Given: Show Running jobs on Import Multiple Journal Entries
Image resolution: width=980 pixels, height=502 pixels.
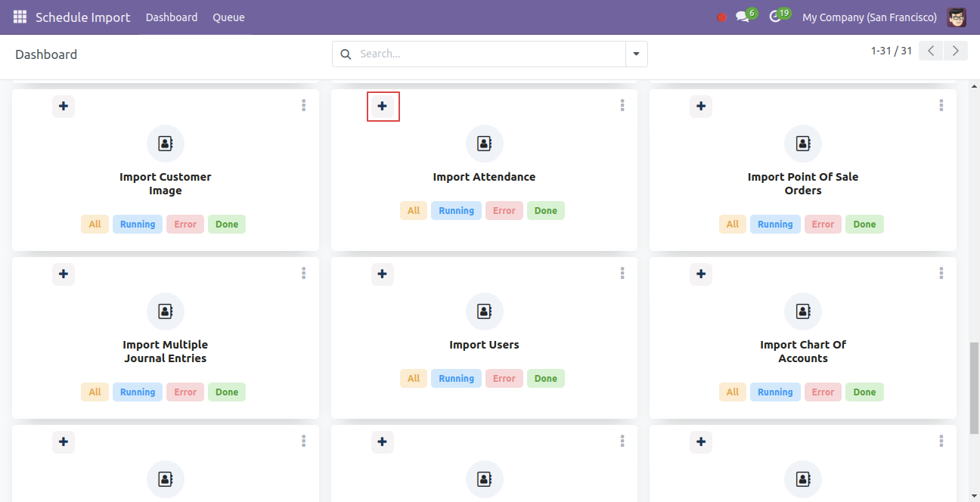Looking at the screenshot, I should [138, 392].
